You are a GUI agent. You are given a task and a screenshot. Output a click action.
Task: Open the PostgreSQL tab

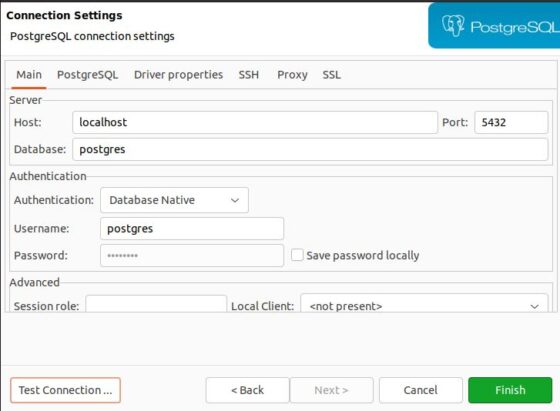click(88, 75)
